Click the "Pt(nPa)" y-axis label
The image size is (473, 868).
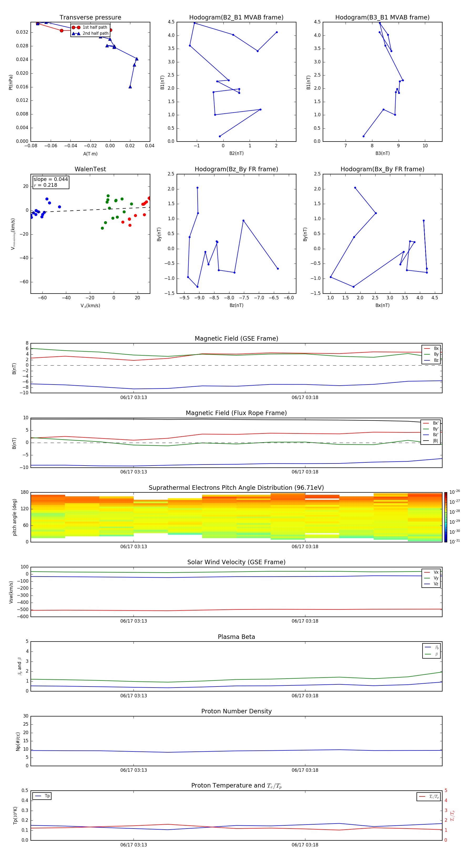[11, 82]
